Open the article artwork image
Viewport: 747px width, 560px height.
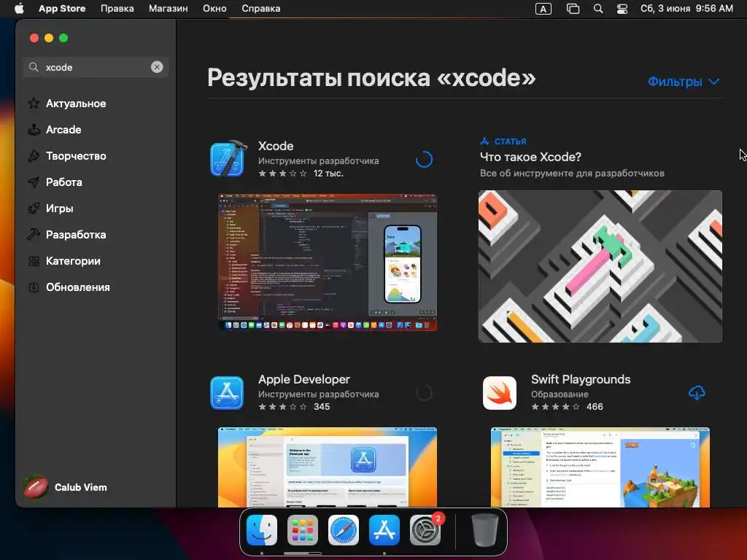click(600, 266)
